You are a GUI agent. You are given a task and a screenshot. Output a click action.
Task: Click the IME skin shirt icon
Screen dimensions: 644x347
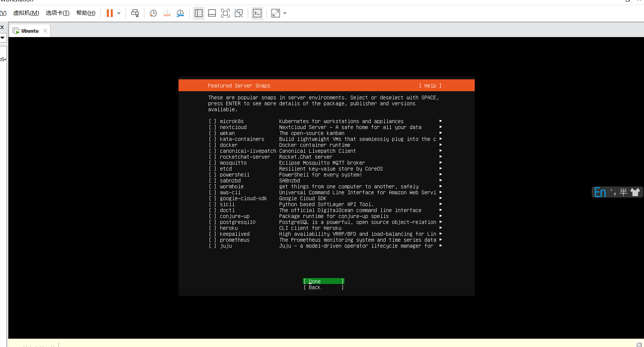(x=635, y=192)
